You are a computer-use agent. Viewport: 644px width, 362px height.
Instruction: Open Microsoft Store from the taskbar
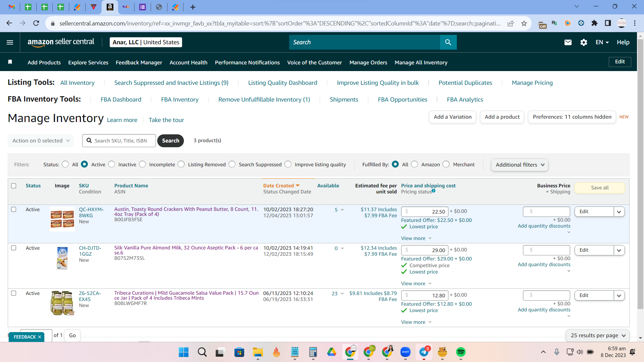tap(239, 352)
